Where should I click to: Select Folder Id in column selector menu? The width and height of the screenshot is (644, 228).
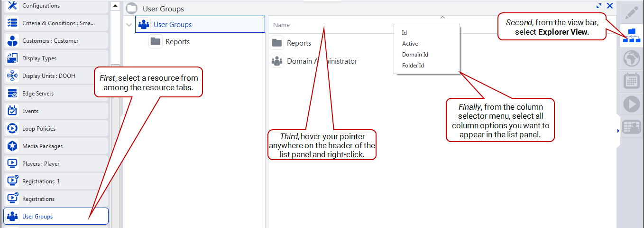pyautogui.click(x=413, y=66)
